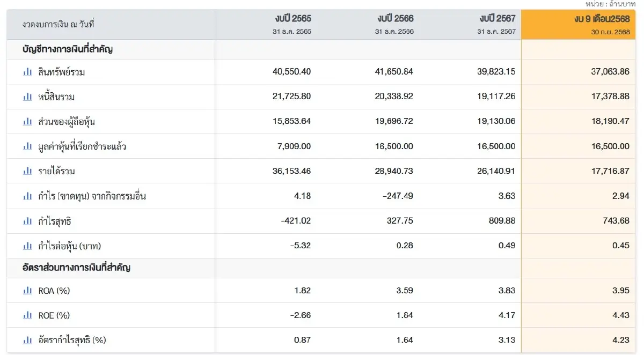Click bar chart icon beside รายได้รวม
This screenshot has width=644, height=355.
pos(27,171)
